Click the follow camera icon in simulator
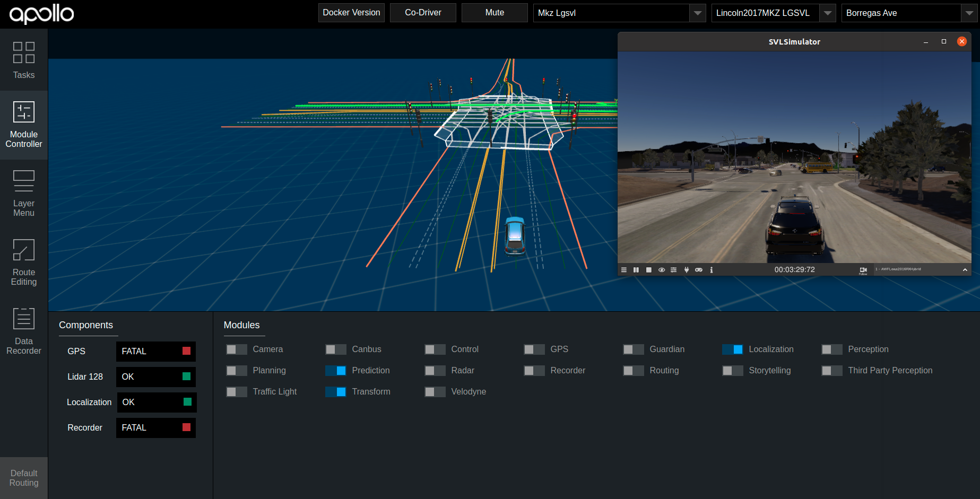Image resolution: width=980 pixels, height=499 pixels. [863, 270]
